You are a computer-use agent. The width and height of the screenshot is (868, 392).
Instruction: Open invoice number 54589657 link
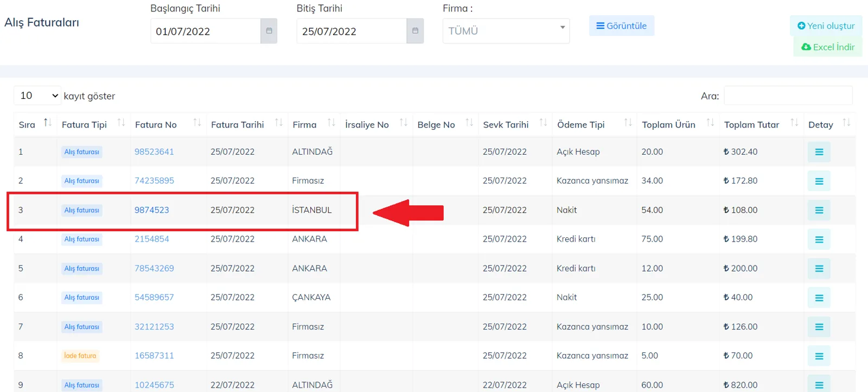pyautogui.click(x=154, y=297)
